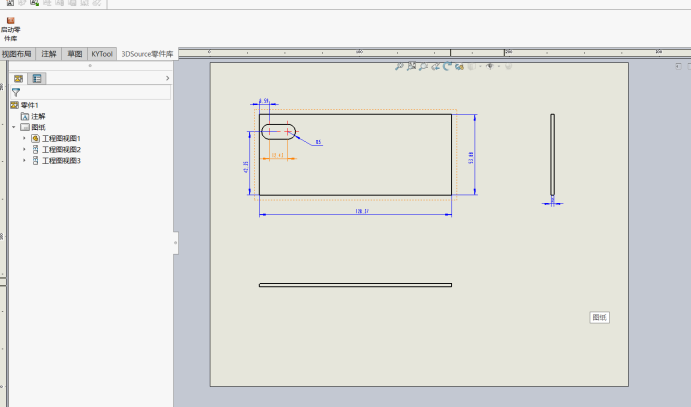Screen dimensions: 691x407
Task: Switch to the 视图布局 tab
Action: tap(17, 54)
